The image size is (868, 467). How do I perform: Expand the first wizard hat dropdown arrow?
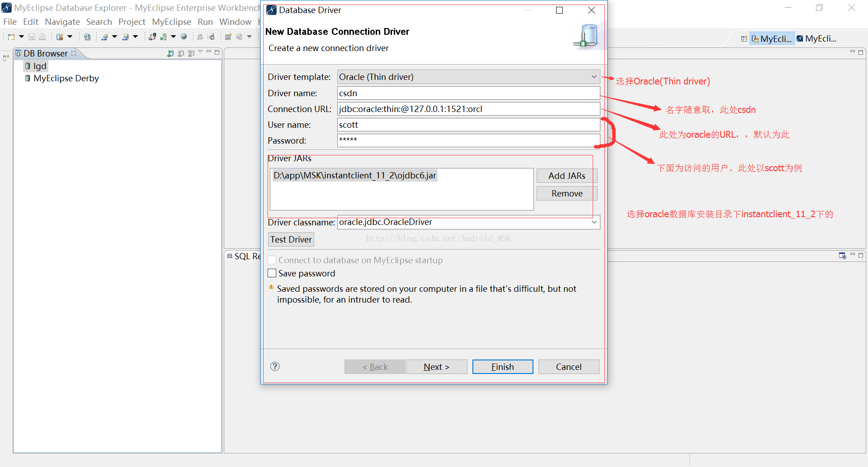[x=114, y=37]
